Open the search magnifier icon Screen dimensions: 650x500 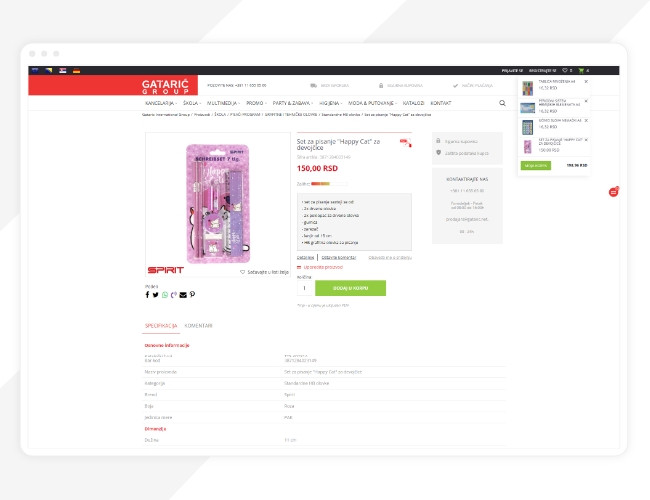(502, 103)
